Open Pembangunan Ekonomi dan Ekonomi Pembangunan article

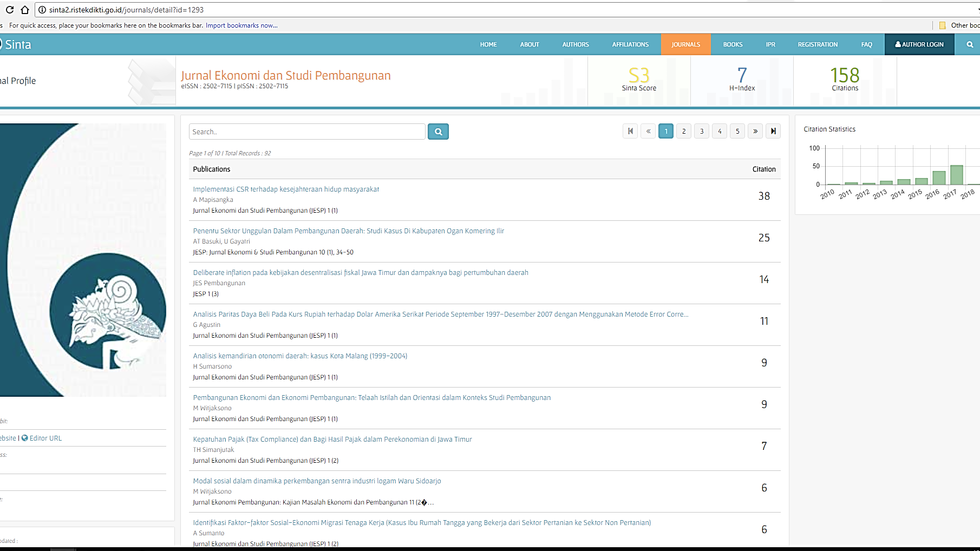click(372, 397)
